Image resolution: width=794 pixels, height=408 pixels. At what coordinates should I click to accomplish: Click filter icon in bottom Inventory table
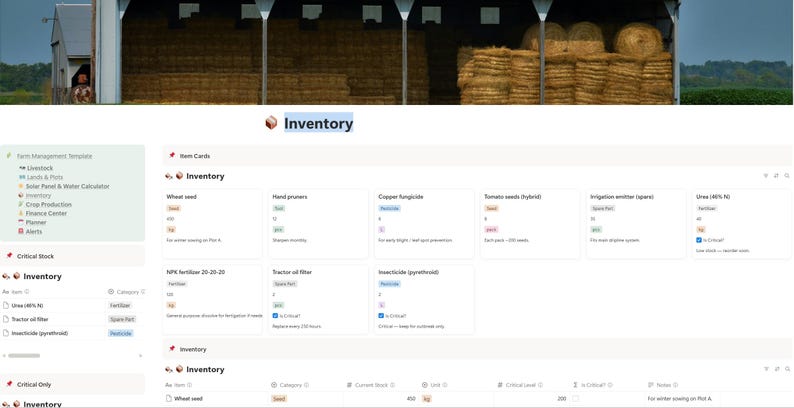[x=766, y=370]
